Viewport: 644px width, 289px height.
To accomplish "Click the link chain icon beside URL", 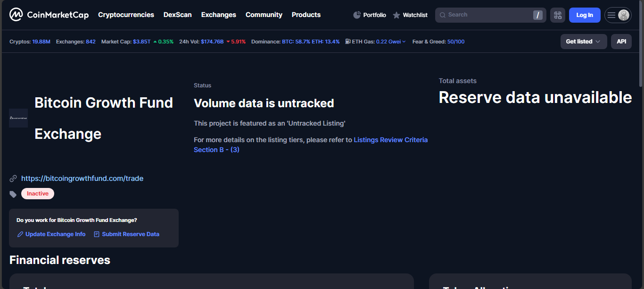I will [x=13, y=178].
